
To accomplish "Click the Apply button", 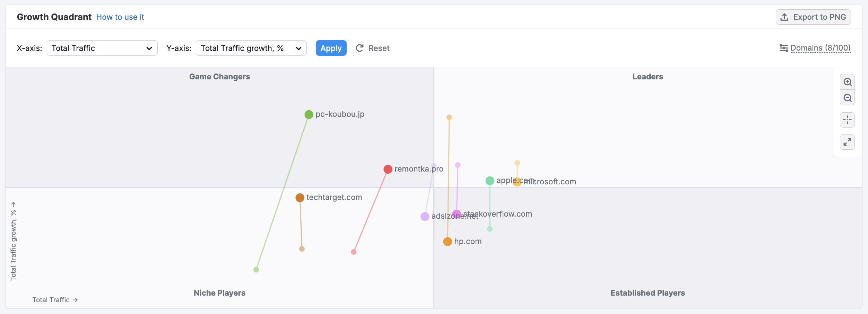I will (331, 48).
